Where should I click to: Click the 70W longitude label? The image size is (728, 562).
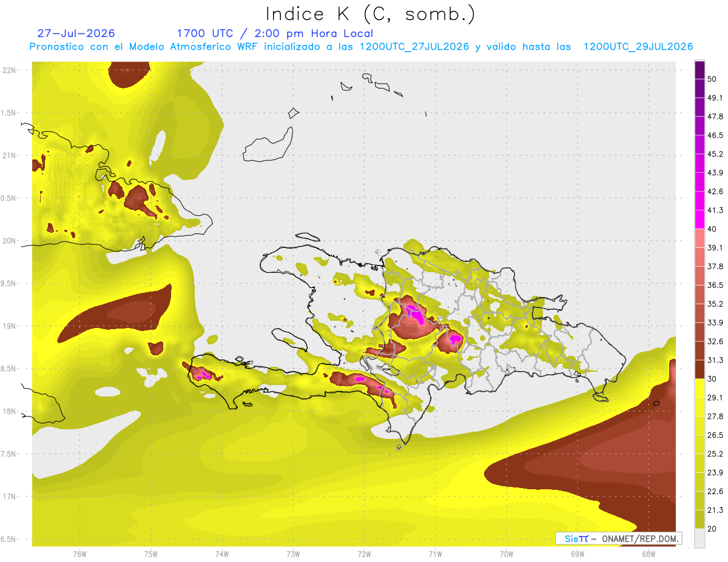click(507, 554)
